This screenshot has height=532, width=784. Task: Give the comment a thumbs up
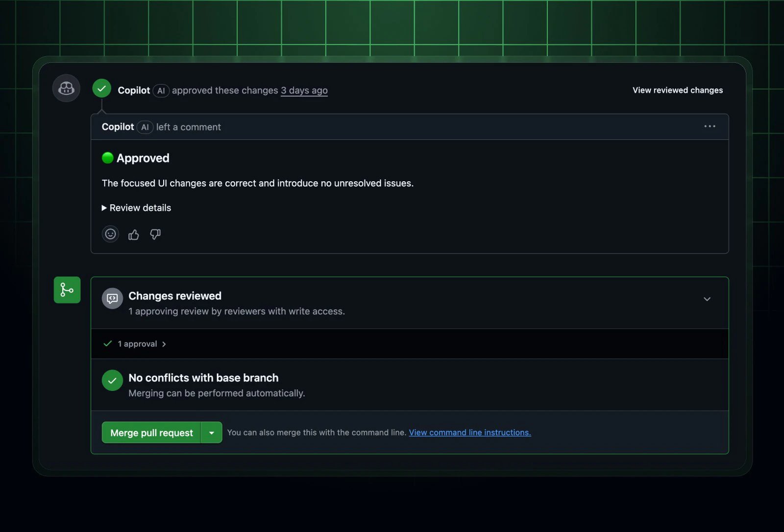tap(133, 235)
